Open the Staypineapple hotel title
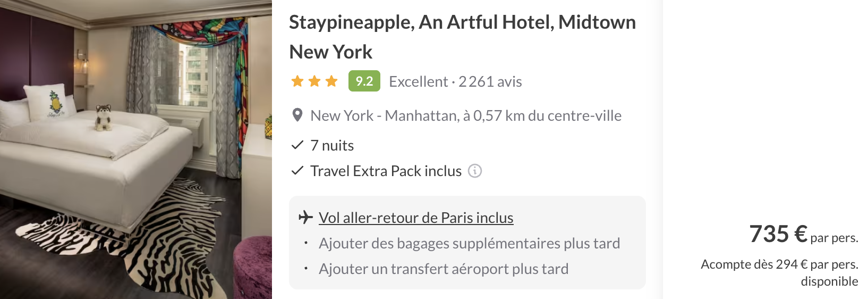Screen dimensions: 868x299 [x=462, y=37]
